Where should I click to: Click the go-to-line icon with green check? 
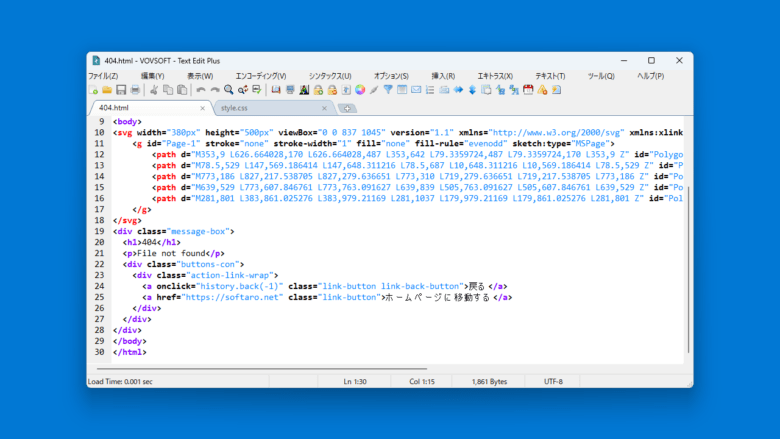(x=256, y=90)
